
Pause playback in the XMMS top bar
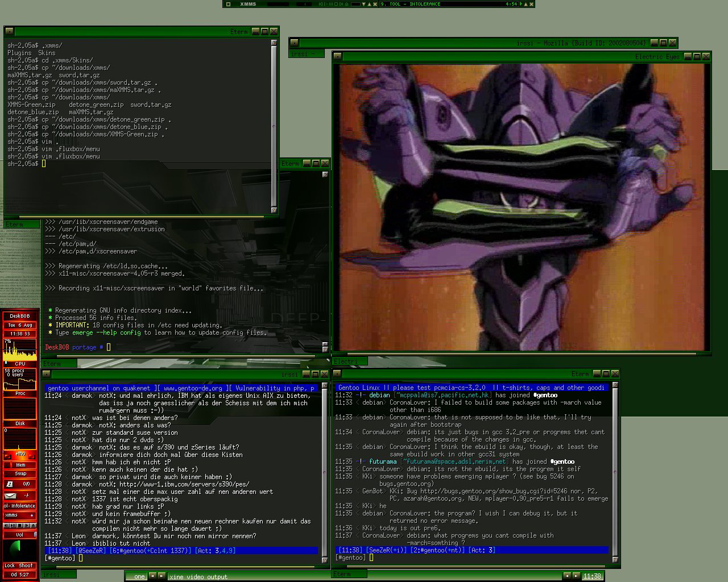pos(331,4)
